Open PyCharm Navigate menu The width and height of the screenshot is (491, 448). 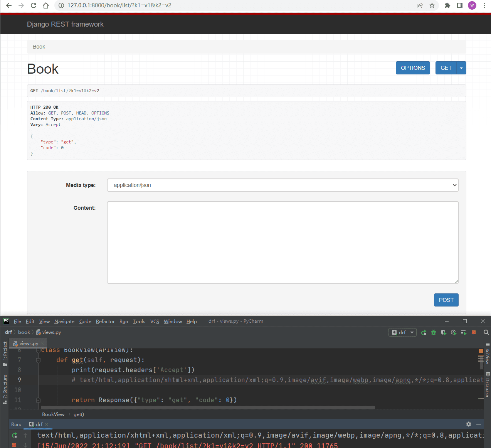click(64, 322)
